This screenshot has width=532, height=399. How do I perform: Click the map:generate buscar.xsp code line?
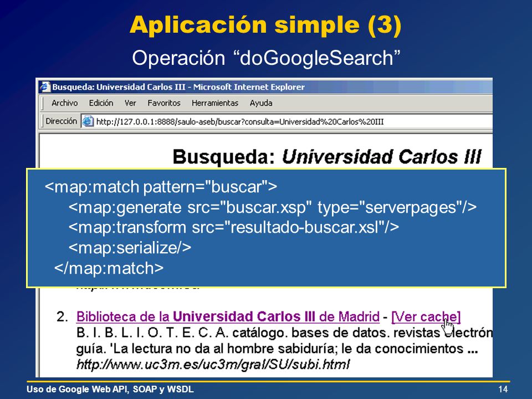click(x=273, y=207)
